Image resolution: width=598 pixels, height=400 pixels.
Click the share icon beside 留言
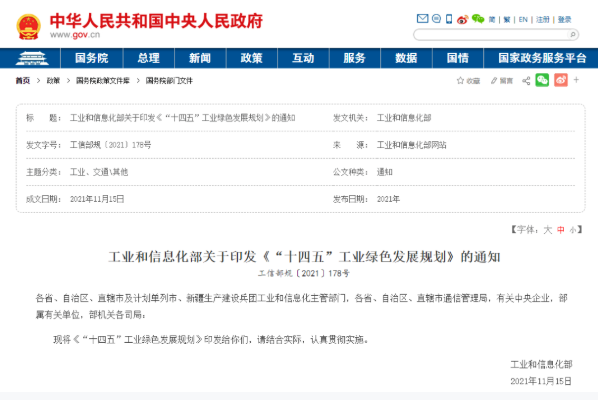[526, 80]
